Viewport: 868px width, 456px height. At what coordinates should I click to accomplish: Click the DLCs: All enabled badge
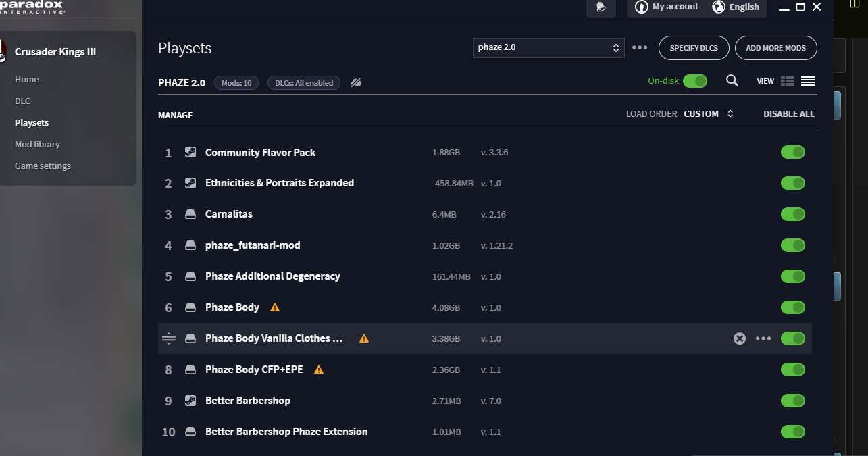pos(304,83)
